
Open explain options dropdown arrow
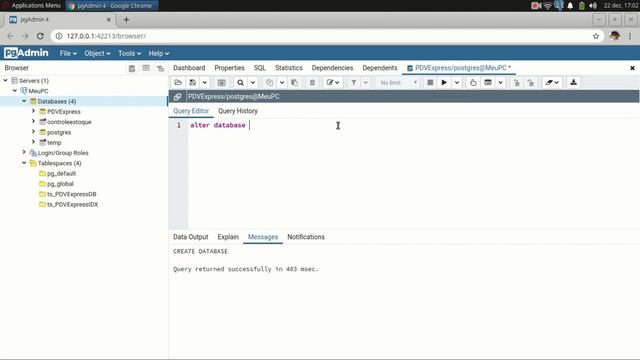coord(500,82)
